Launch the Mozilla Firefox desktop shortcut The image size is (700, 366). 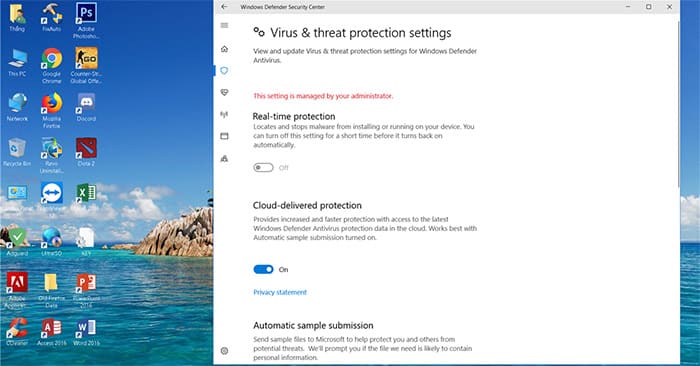coord(52,111)
